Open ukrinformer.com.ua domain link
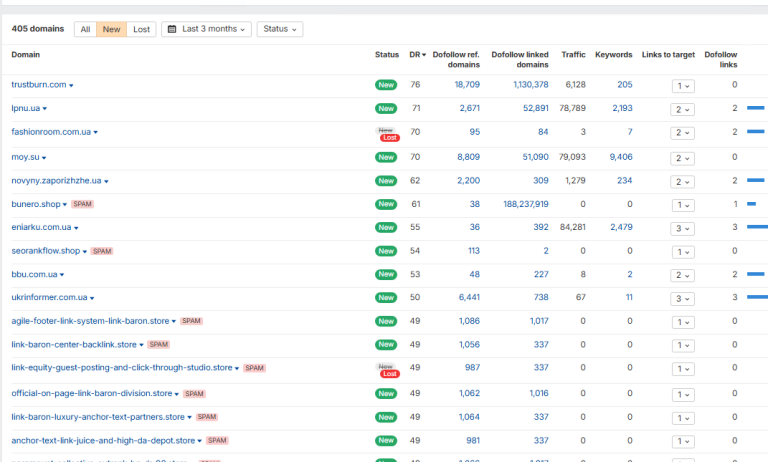 pyautogui.click(x=49, y=297)
